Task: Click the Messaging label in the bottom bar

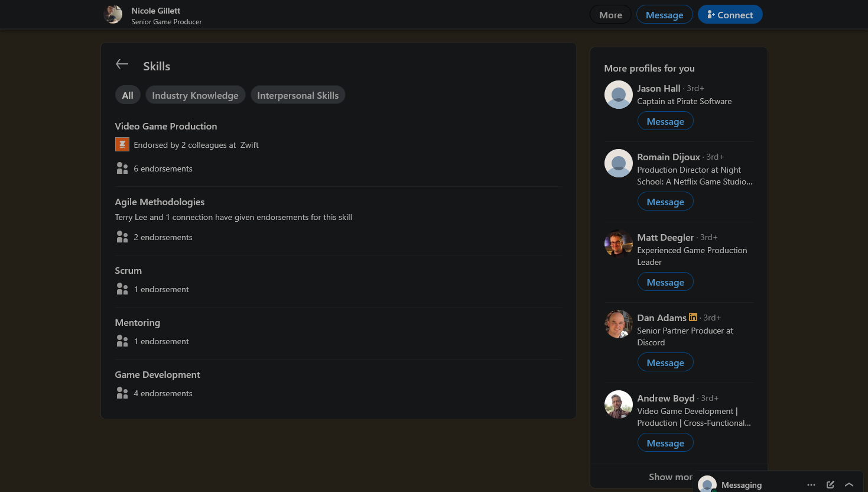Action: (x=742, y=485)
